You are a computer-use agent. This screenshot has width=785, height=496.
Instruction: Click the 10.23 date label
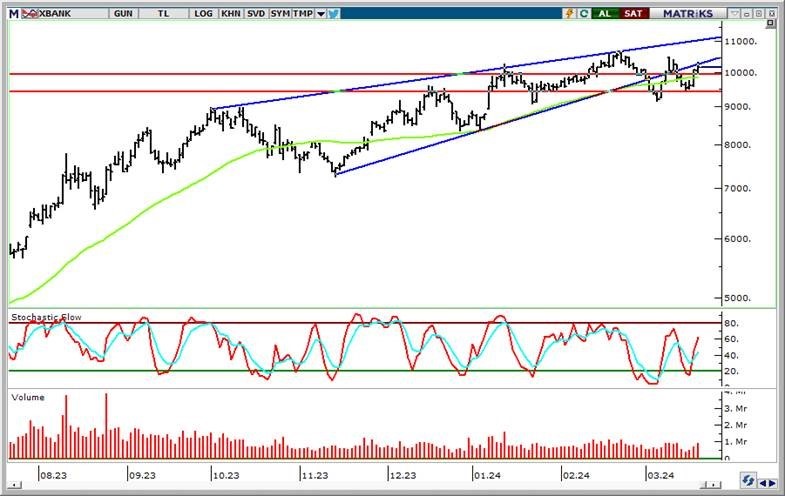[x=226, y=475]
